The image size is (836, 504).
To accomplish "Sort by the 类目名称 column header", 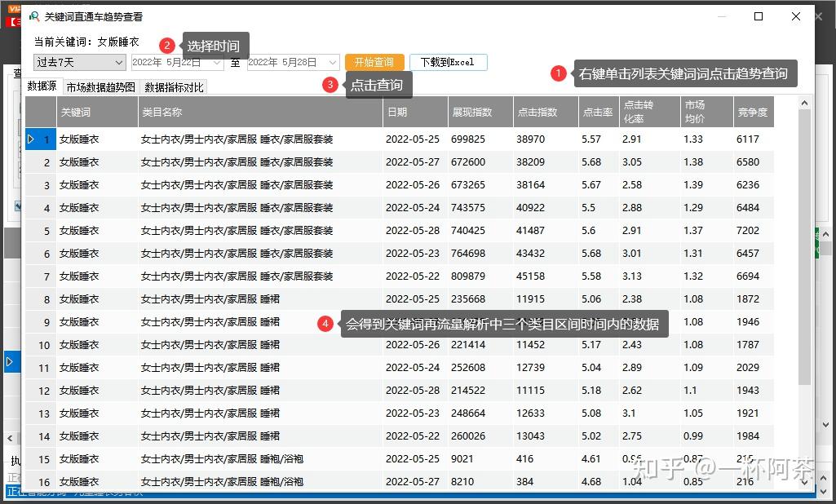I will [260, 112].
